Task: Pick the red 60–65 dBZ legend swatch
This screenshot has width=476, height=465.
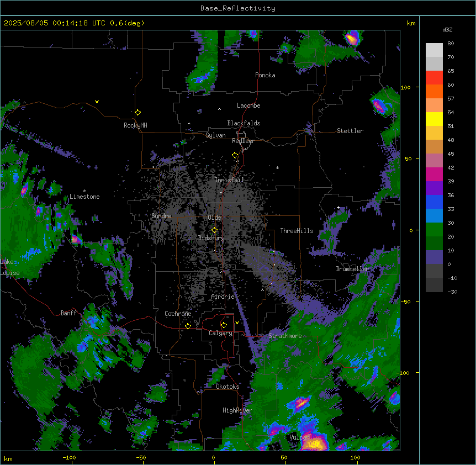Action: [x=434, y=78]
